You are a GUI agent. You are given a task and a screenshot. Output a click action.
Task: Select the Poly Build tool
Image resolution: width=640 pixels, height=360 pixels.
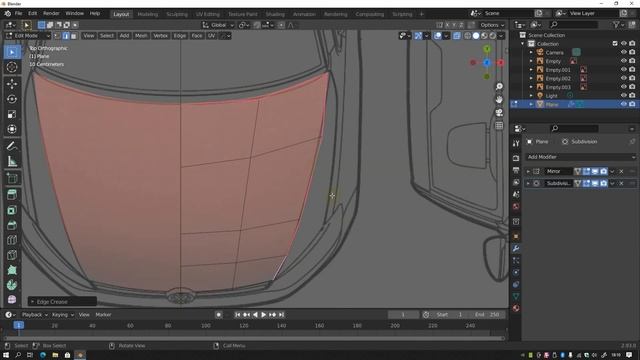pyautogui.click(x=12, y=270)
